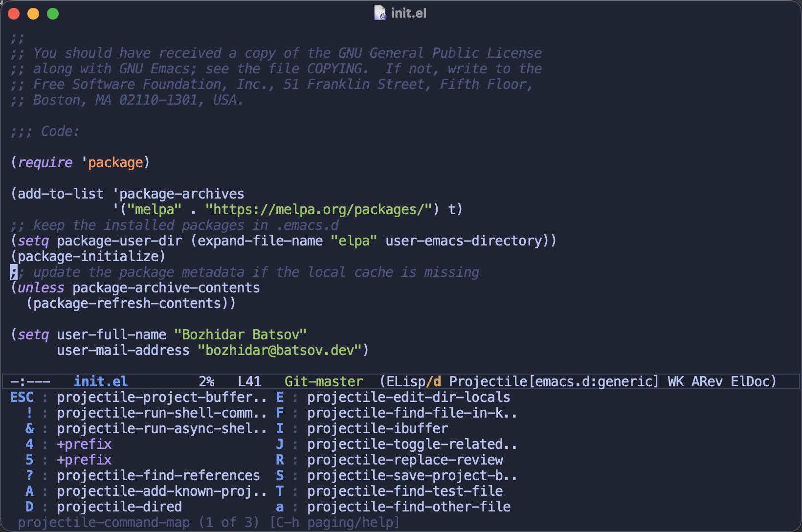Select projectile-edit-dir-locals entry
The image size is (802, 532).
[x=409, y=397]
